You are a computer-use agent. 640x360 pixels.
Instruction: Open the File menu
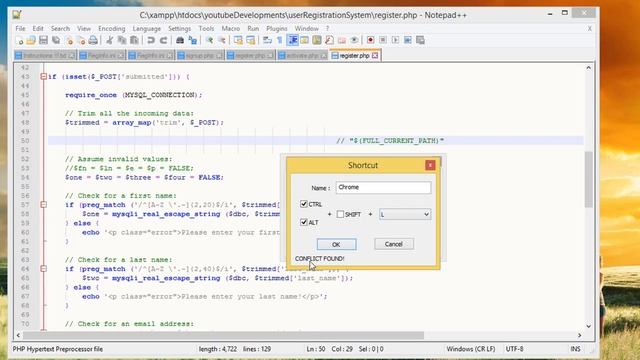20,29
